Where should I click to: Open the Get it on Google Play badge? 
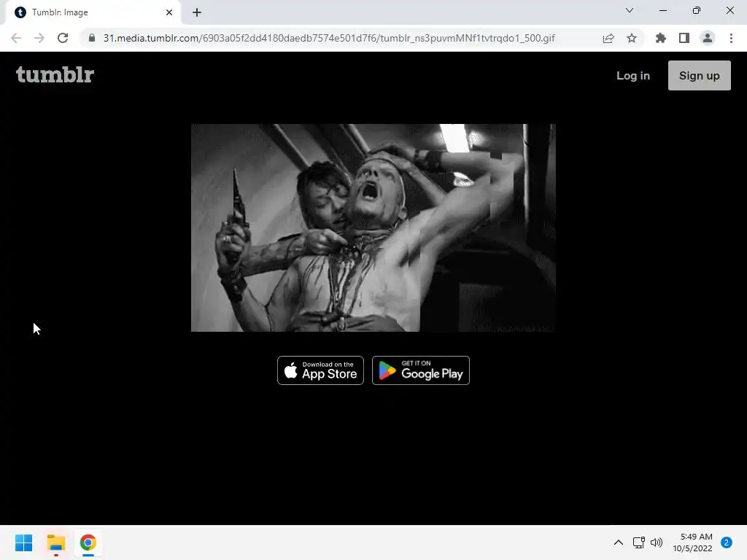[x=421, y=370]
